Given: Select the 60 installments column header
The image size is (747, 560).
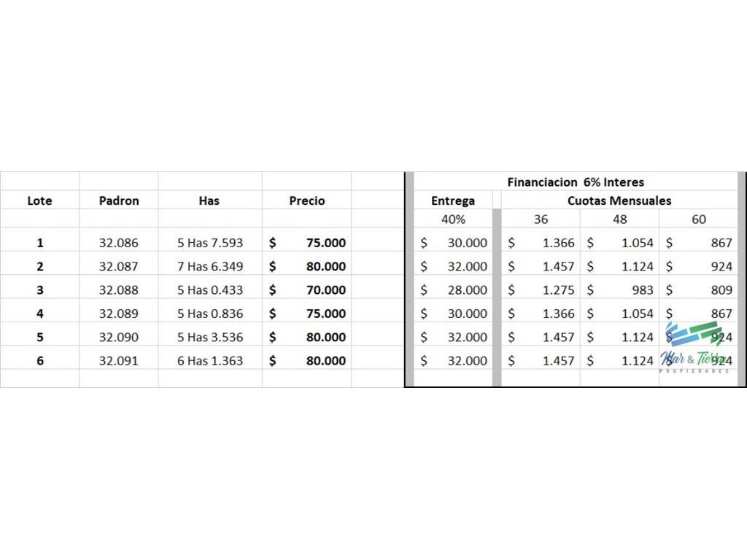Looking at the screenshot, I should (x=698, y=219).
